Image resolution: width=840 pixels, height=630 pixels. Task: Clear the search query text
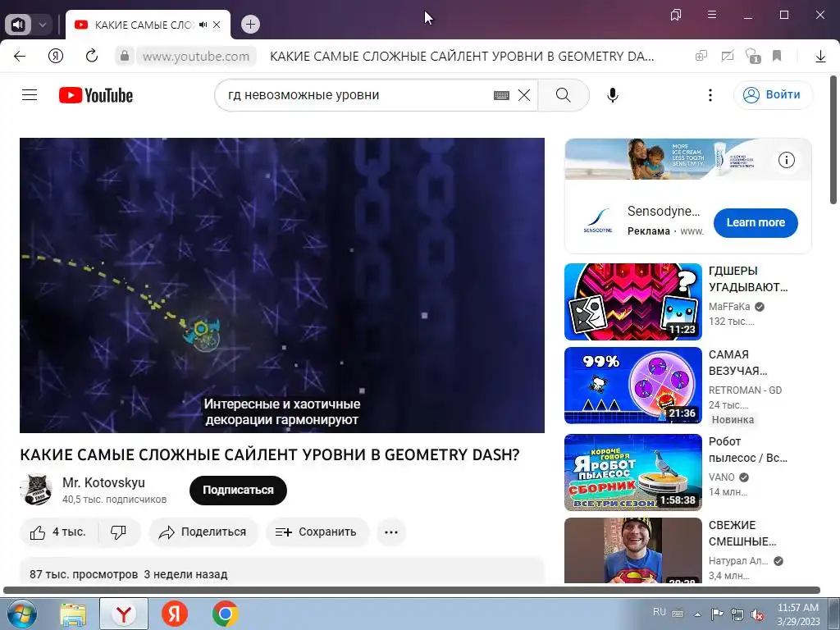pos(524,95)
